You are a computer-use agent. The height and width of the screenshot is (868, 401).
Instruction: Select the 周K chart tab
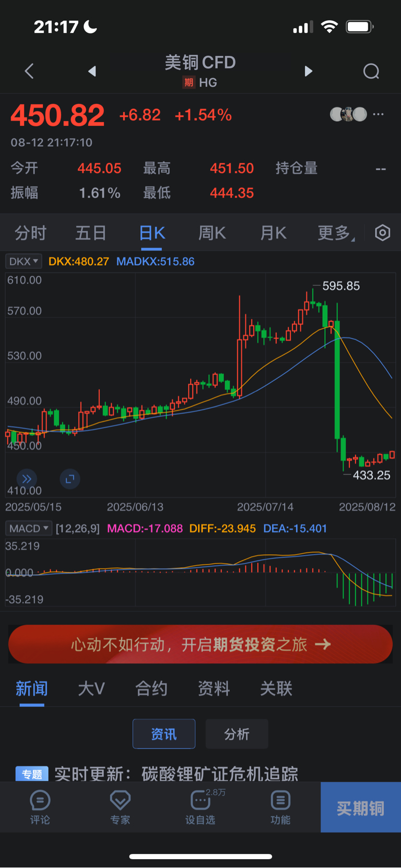[x=212, y=233]
